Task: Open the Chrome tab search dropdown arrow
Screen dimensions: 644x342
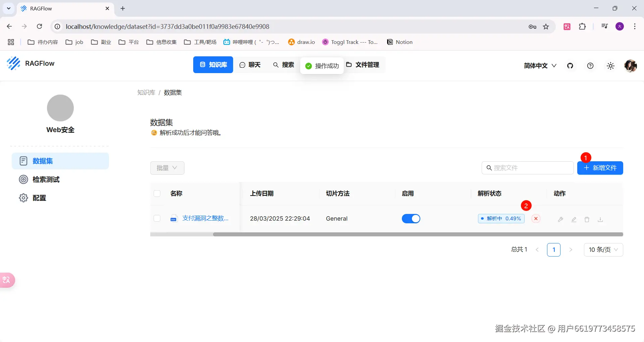Action: point(9,8)
